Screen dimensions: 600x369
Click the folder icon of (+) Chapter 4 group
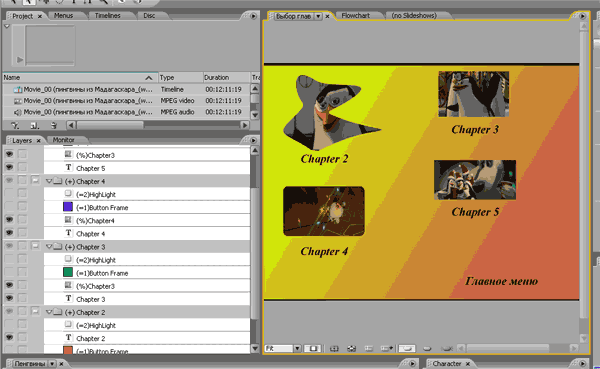coord(58,181)
